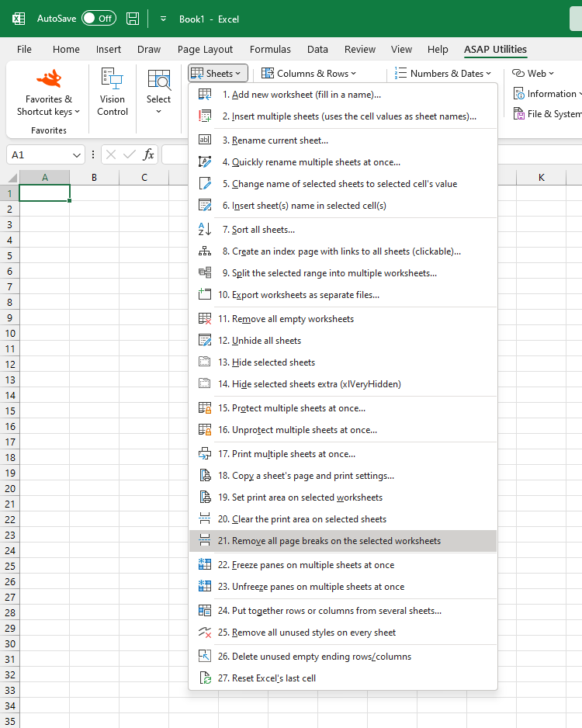The height and width of the screenshot is (728, 582).
Task: Open the View ribbon tab
Action: pyautogui.click(x=401, y=49)
